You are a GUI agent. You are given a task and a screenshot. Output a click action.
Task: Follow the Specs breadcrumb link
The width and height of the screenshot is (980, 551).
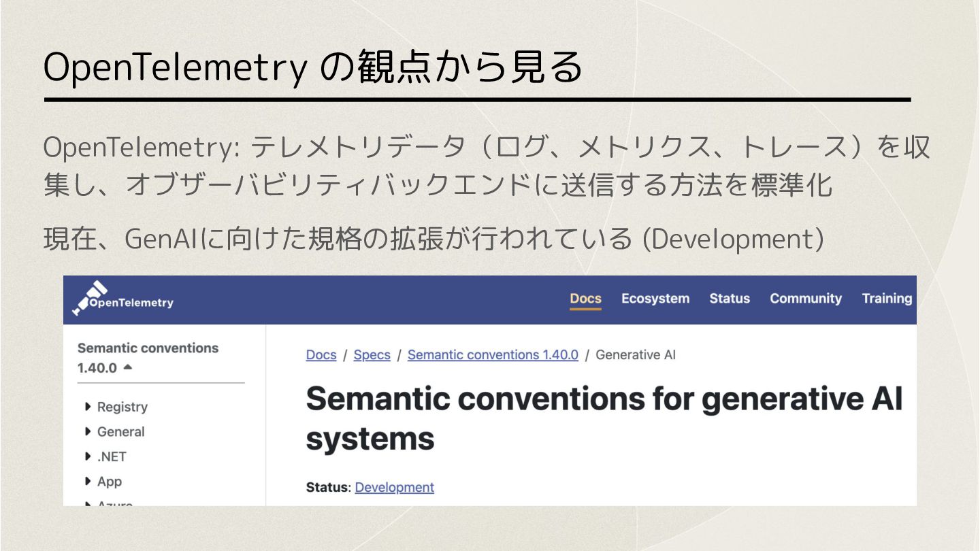click(x=372, y=354)
